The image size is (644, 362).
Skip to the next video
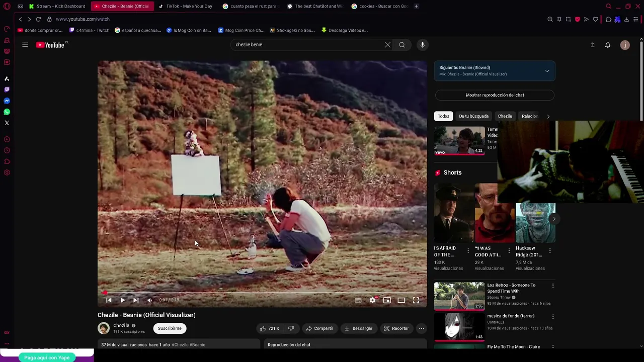click(x=136, y=300)
